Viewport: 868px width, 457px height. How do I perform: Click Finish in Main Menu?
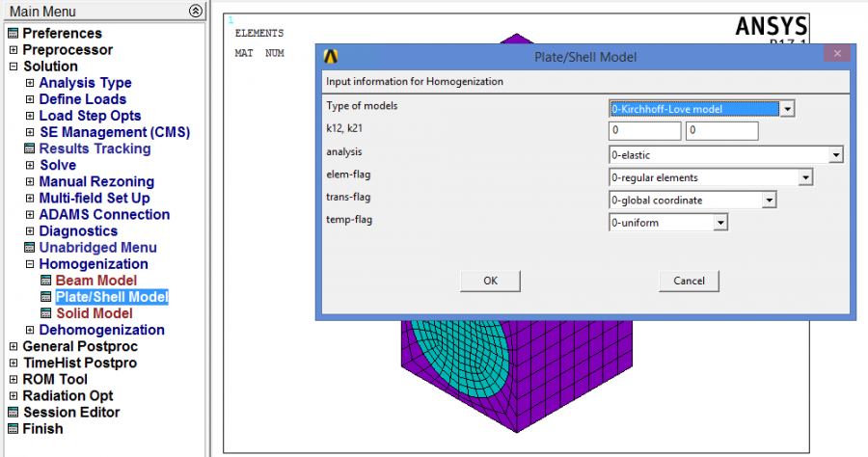point(42,429)
